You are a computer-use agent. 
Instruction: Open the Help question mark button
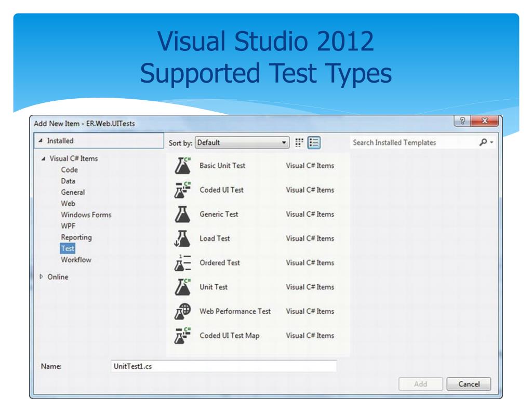(462, 121)
